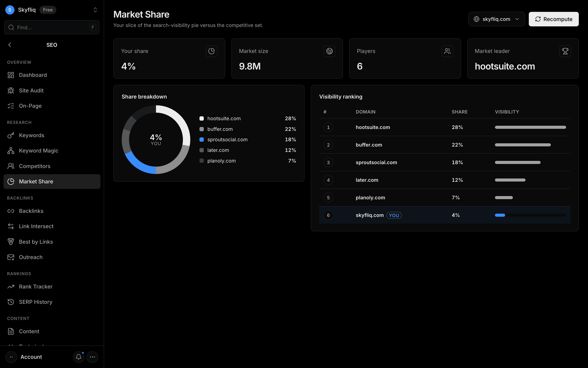The height and width of the screenshot is (368, 588).
Task: Click the 22% share for buffer.com row
Action: coord(457,145)
